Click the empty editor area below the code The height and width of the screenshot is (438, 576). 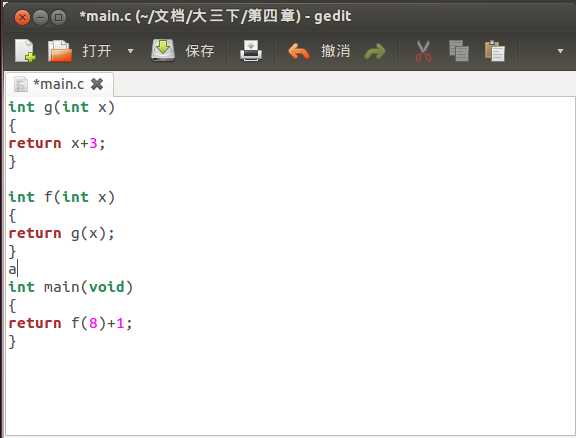(x=290, y=393)
